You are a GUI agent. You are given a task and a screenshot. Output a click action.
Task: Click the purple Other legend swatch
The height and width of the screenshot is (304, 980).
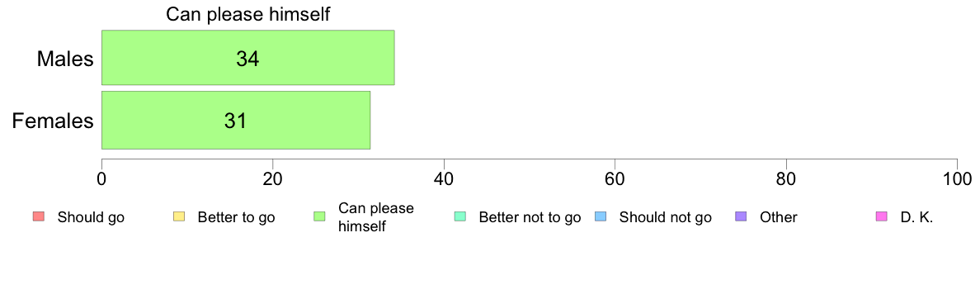click(x=740, y=217)
